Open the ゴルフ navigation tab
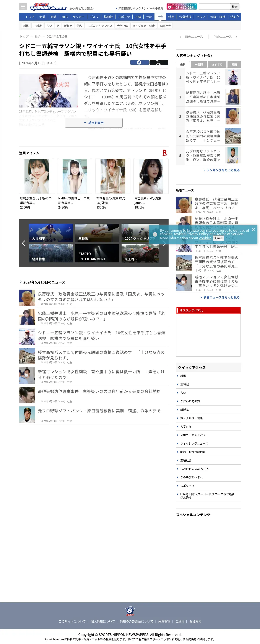Screen dimensions: 260x644 [94, 17]
